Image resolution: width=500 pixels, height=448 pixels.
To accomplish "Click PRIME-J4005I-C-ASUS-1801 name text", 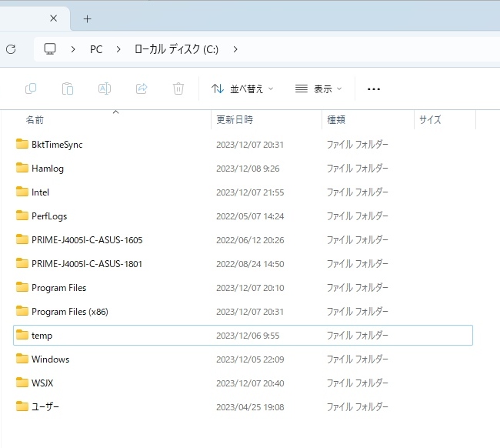I will pyautogui.click(x=87, y=264).
